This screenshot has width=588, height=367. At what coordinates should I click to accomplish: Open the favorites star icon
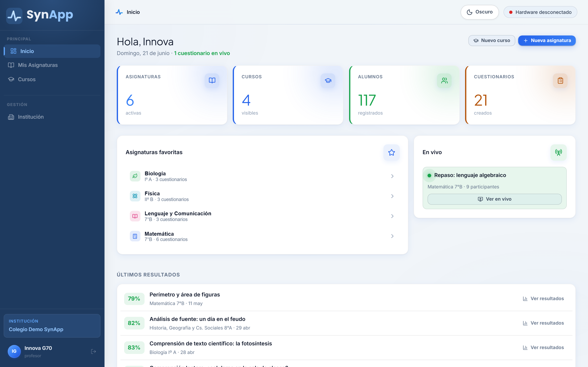(x=391, y=153)
